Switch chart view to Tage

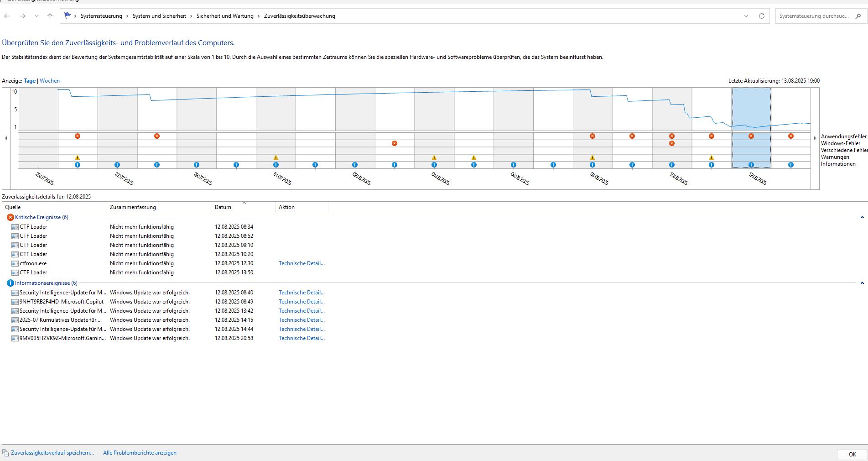click(30, 81)
